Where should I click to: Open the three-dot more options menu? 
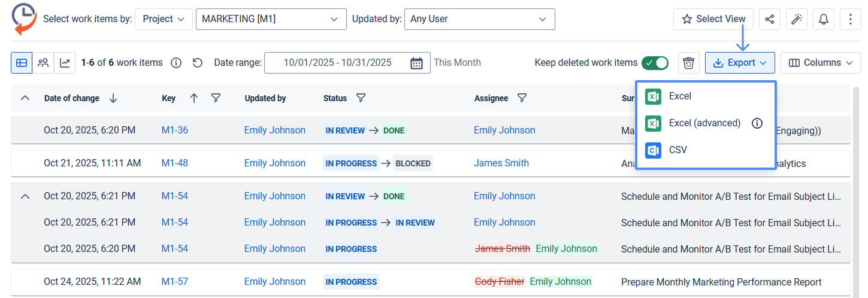[x=851, y=19]
